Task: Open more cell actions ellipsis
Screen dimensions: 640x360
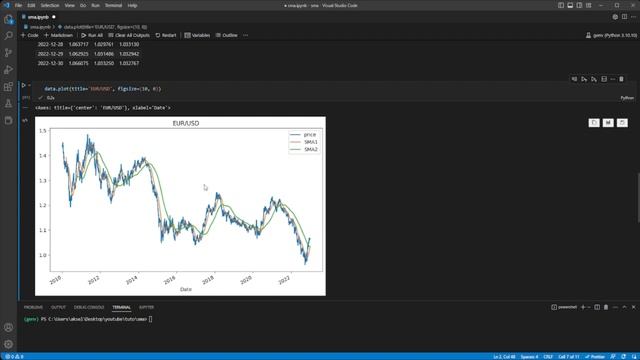Action: tap(613, 79)
